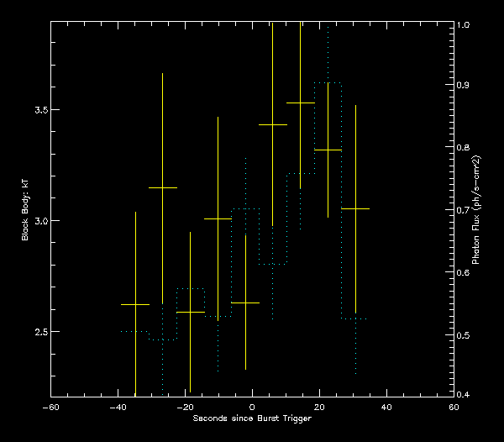504x442 pixels.
Task: Click the 'Seconds since Burst Trigger' x-axis title
Action: [252, 418]
